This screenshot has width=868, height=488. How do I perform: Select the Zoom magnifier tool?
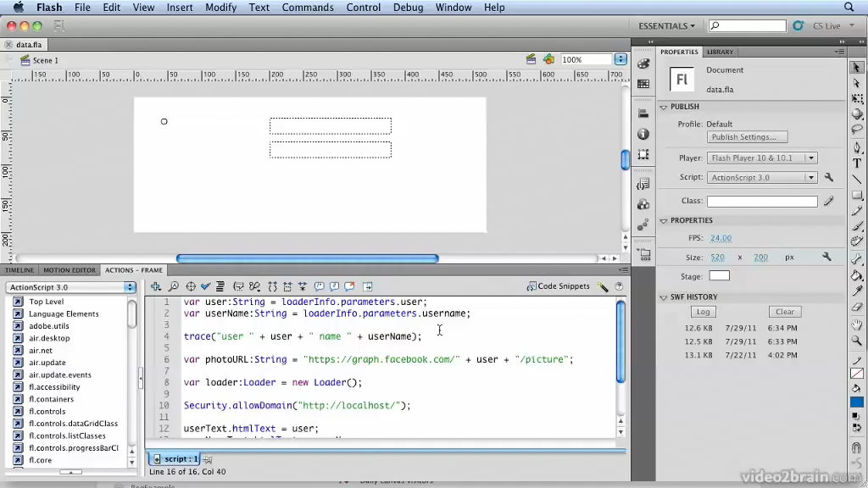pos(857,341)
